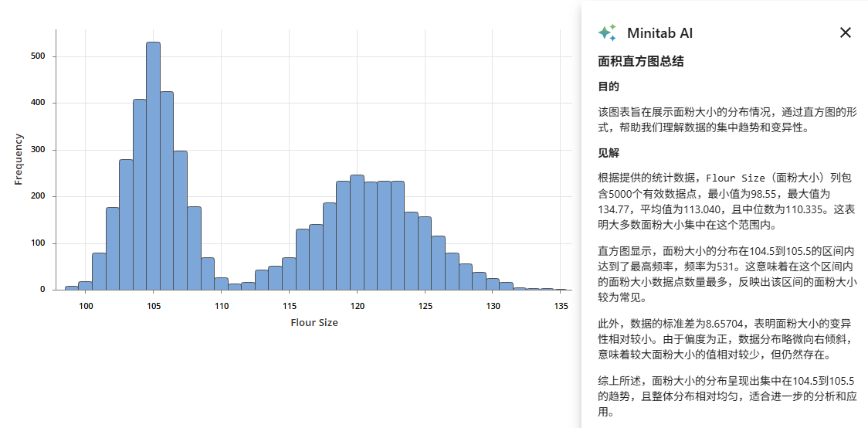Viewport: 868px width, 428px height.
Task: Click the Minitab AI sparkle icon
Action: (x=607, y=32)
